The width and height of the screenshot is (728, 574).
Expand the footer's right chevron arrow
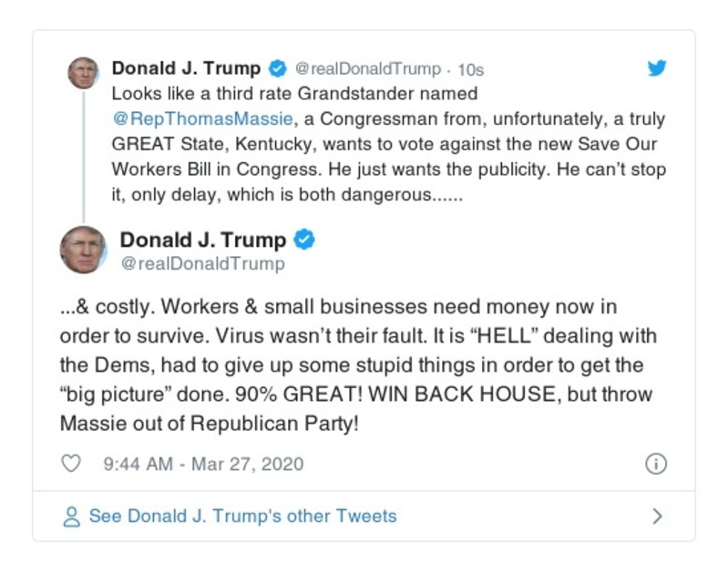(657, 517)
